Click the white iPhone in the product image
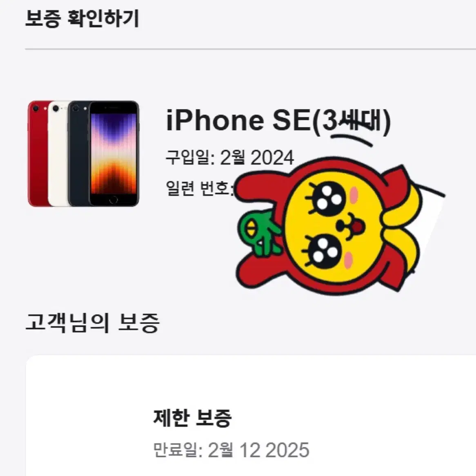 [58, 153]
